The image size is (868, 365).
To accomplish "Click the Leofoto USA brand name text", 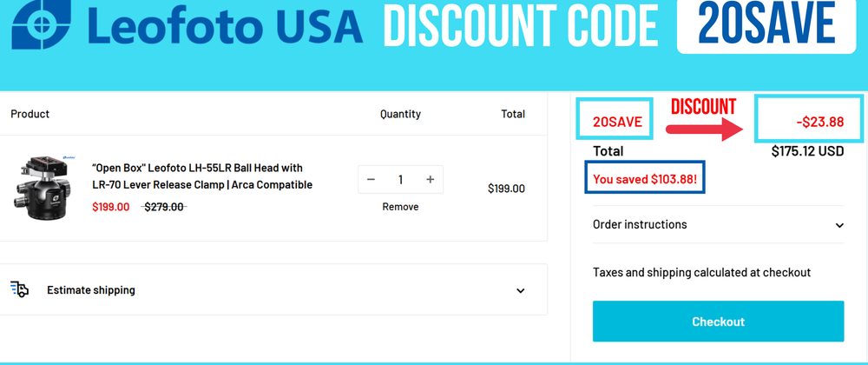I will coord(226,26).
